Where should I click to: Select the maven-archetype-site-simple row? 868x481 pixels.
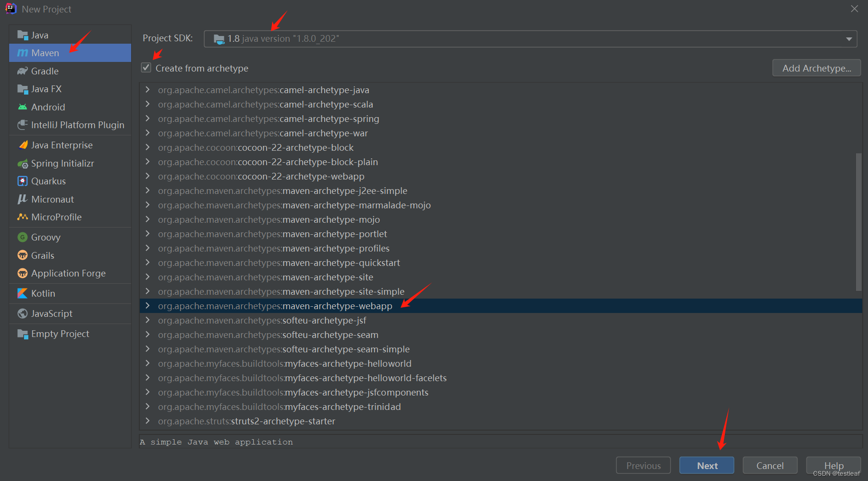(x=501, y=291)
